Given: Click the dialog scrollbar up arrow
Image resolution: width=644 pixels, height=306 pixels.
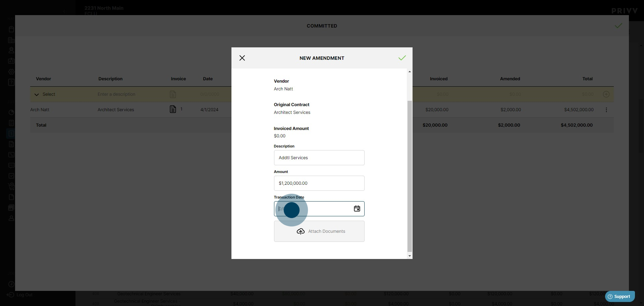Looking at the screenshot, I should point(410,72).
